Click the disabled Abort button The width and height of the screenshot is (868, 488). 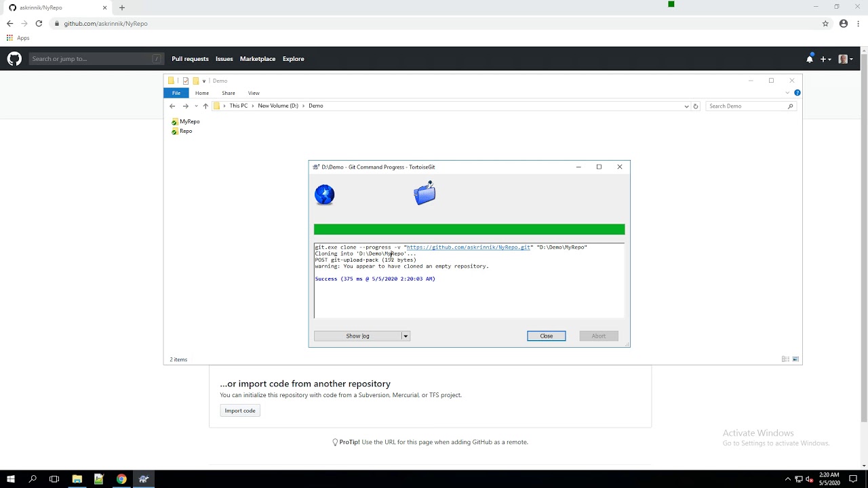[599, 335]
